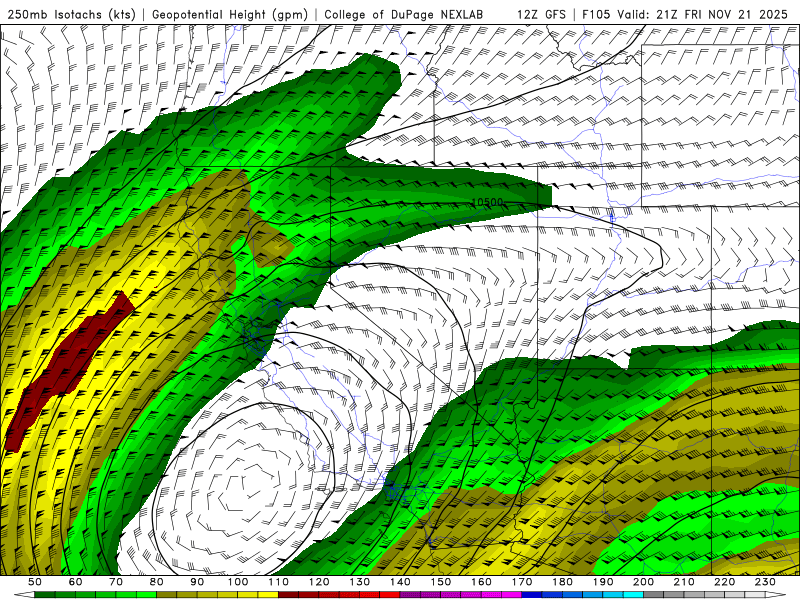Click the '110' color bar label
The width and height of the screenshot is (800, 600).
[x=279, y=582]
